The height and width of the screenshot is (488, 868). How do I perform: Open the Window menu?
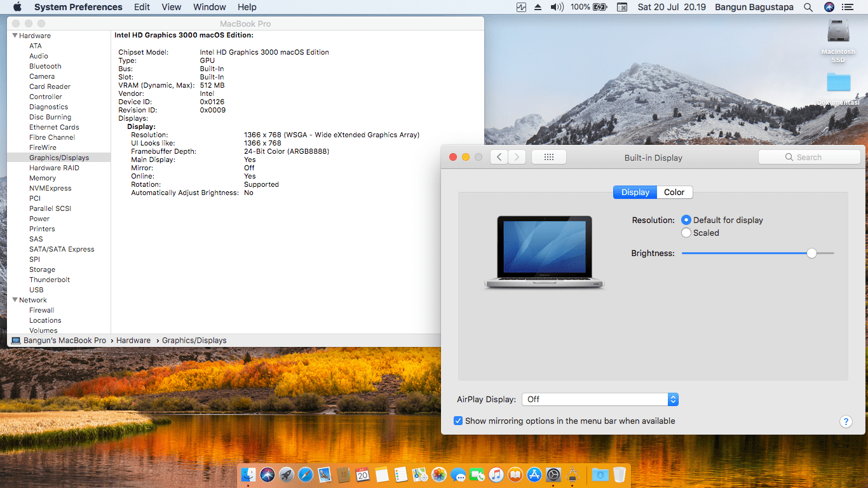(210, 7)
